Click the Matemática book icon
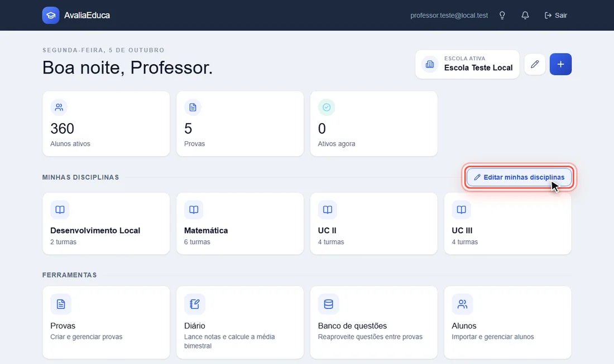 (194, 210)
